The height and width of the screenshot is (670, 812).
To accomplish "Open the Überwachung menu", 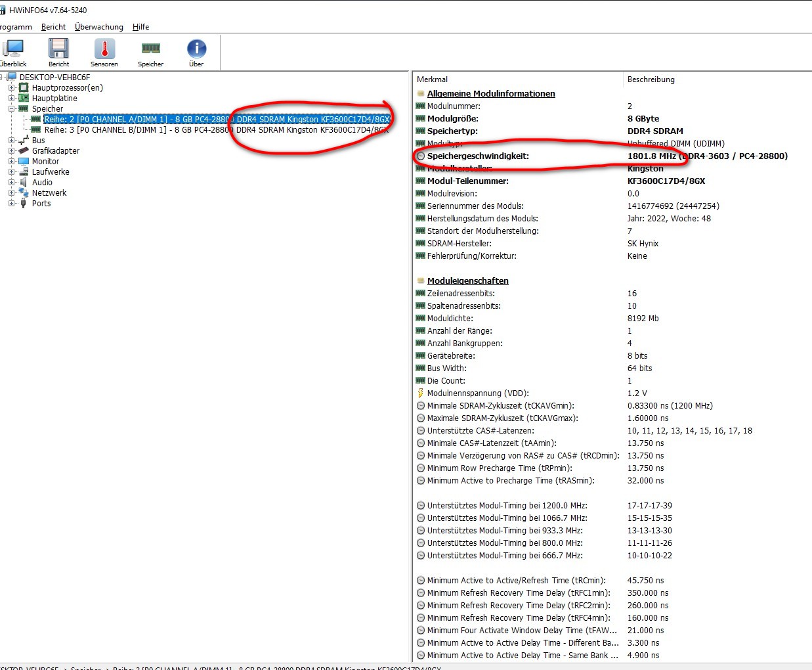I will (99, 27).
